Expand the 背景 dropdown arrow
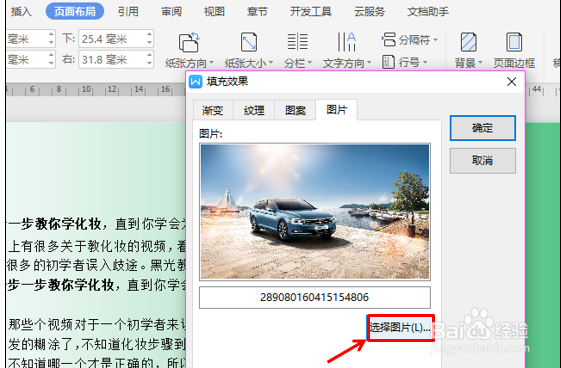Image resolution: width=561 pixels, height=368 pixels. click(x=480, y=63)
